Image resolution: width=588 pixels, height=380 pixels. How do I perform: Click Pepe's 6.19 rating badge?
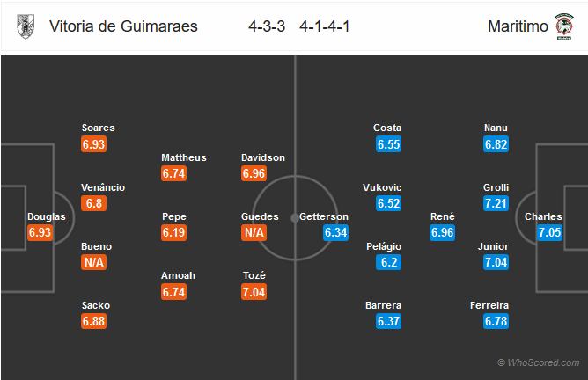[173, 232]
